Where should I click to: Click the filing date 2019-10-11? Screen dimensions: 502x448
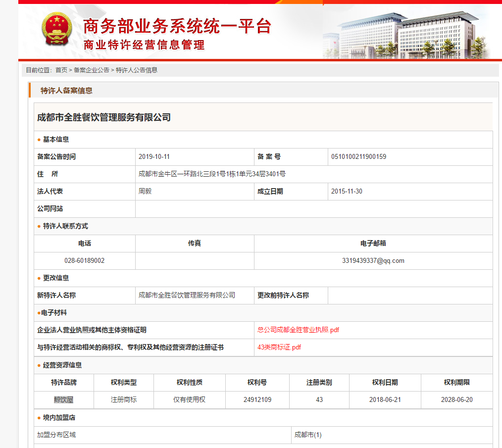click(154, 156)
